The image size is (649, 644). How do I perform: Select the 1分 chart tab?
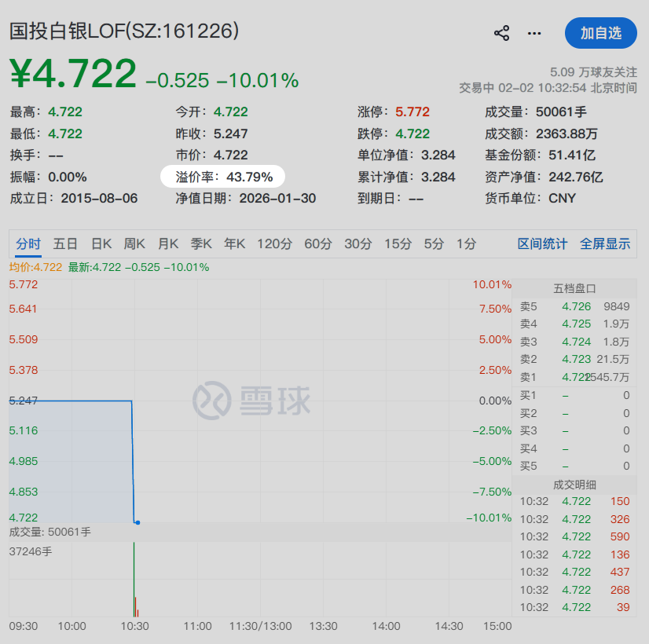point(466,243)
